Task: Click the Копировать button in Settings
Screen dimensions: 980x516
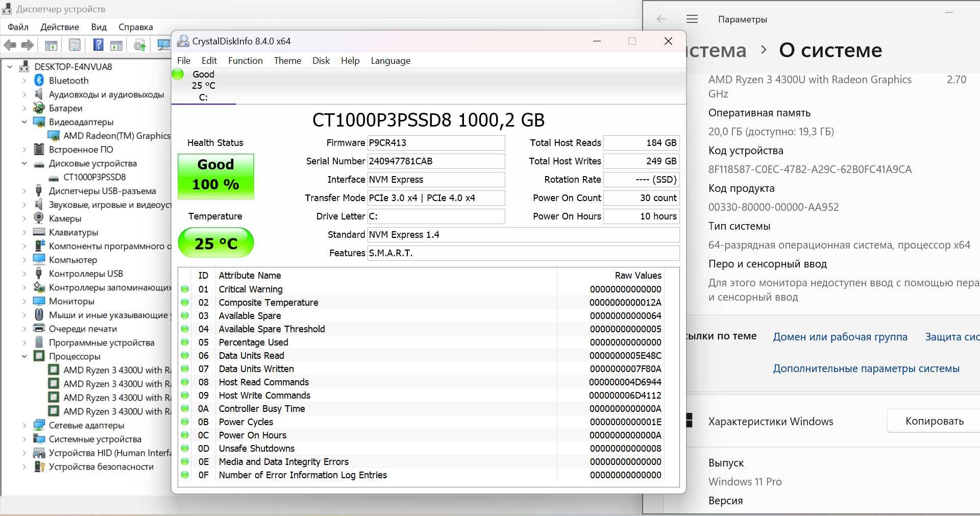Action: pyautogui.click(x=934, y=421)
